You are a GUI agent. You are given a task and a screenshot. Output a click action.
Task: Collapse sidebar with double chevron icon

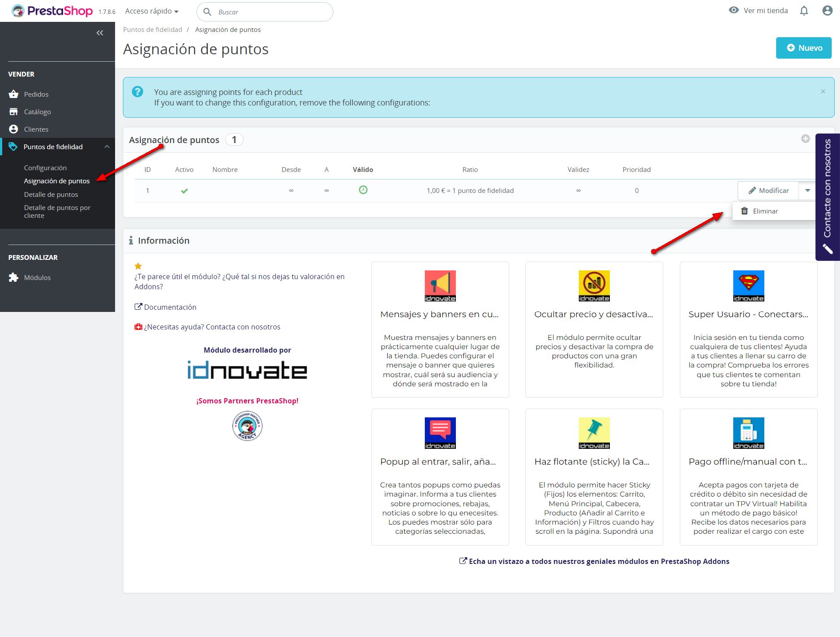[100, 33]
